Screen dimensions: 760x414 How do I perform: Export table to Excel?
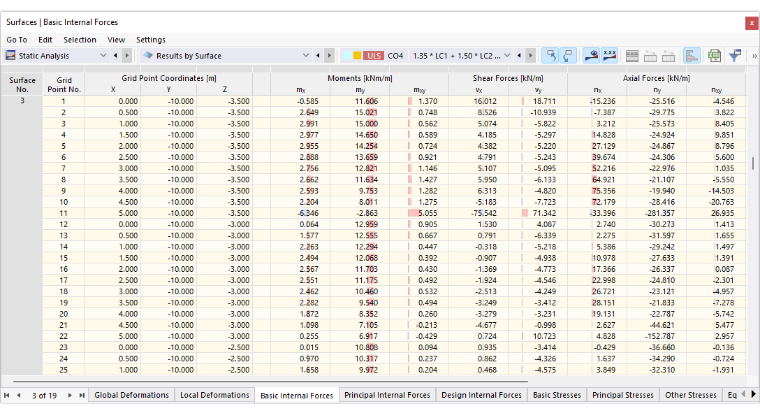tap(714, 56)
